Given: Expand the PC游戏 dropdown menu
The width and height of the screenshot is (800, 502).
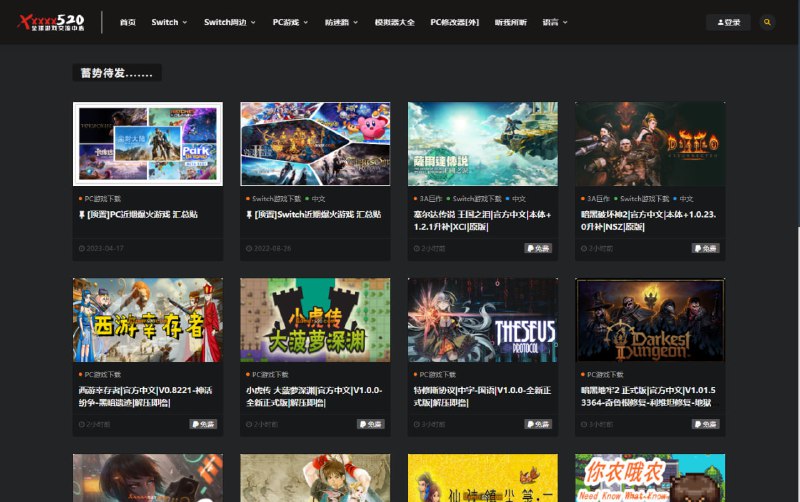Looking at the screenshot, I should click(290, 22).
